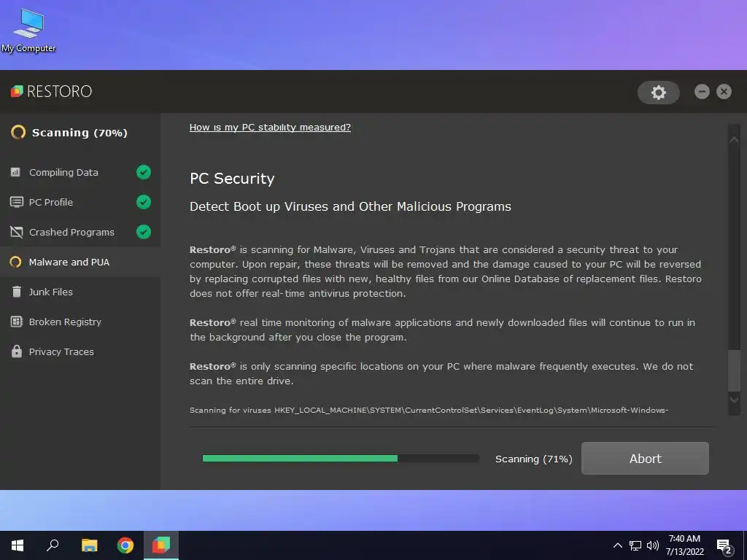Click green checkmark beside Compiling Data
Image resolution: width=747 pixels, height=560 pixels.
click(x=144, y=172)
